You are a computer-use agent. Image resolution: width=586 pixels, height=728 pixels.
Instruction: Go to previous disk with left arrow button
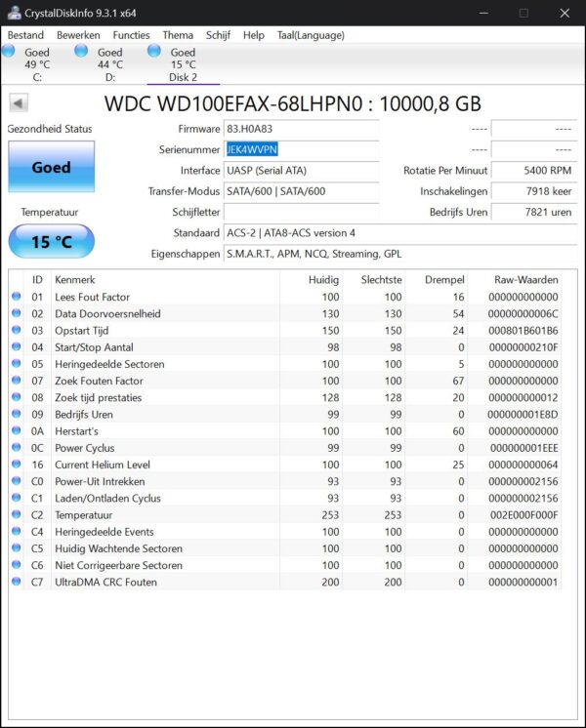pyautogui.click(x=19, y=103)
